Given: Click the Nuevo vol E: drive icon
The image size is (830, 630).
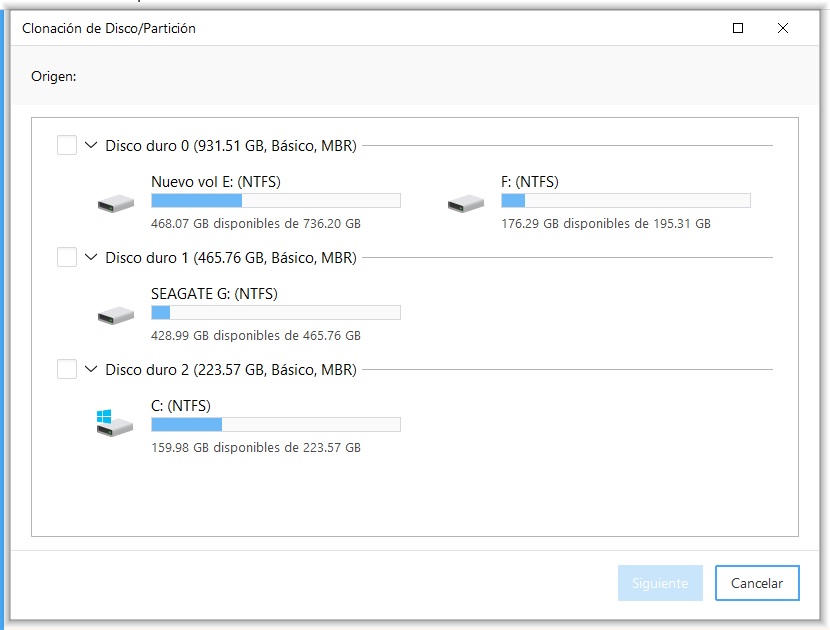Looking at the screenshot, I should pyautogui.click(x=115, y=204).
